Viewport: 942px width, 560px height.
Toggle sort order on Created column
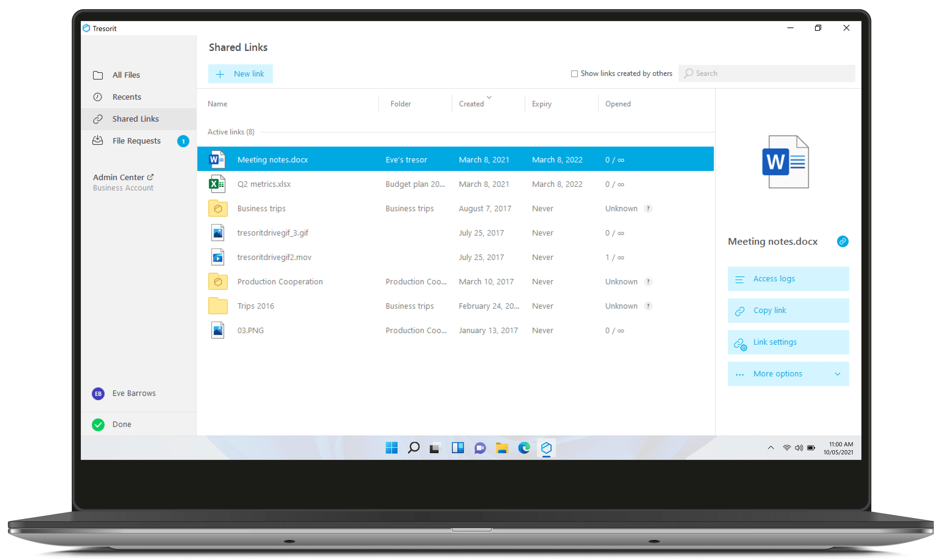471,104
